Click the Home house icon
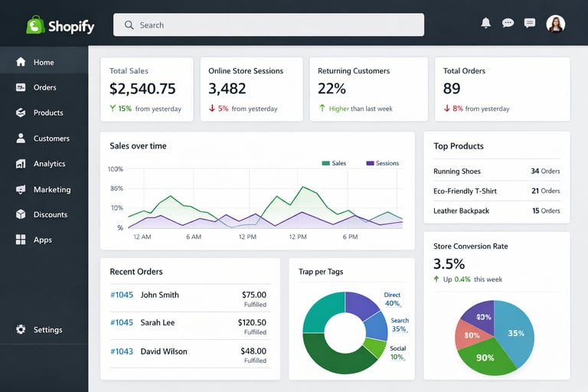 (21, 62)
